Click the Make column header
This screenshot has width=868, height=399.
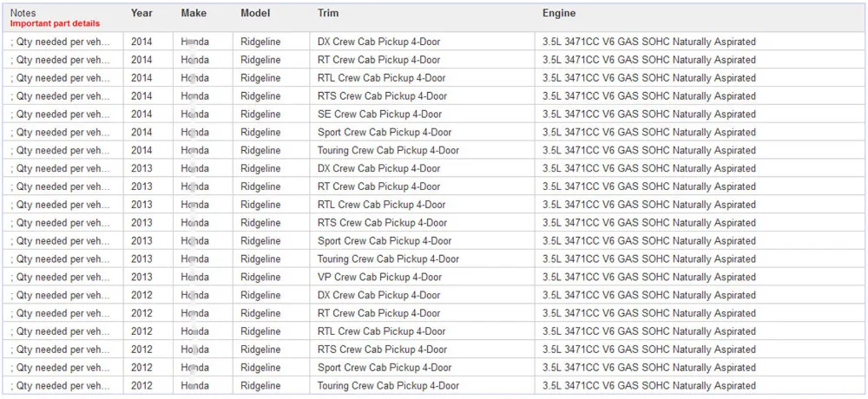[x=194, y=13]
